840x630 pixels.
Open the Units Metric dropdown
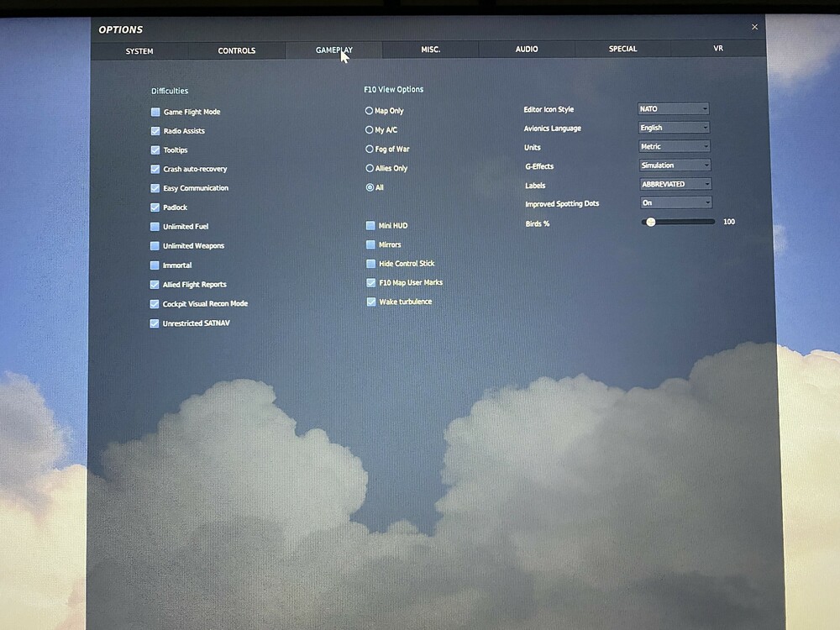[x=675, y=146]
